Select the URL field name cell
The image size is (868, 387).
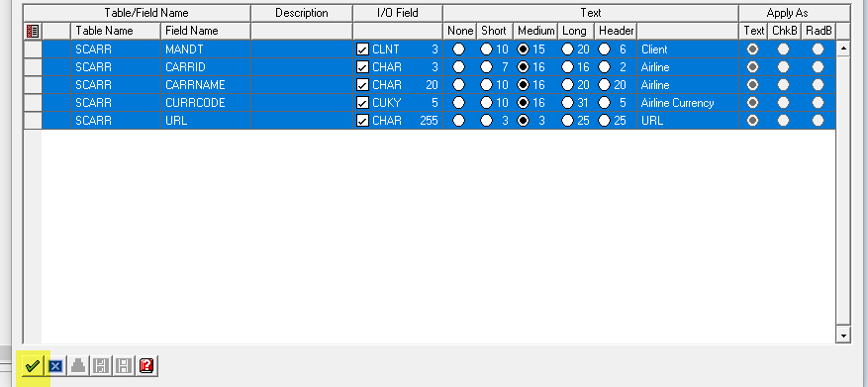tap(206, 120)
